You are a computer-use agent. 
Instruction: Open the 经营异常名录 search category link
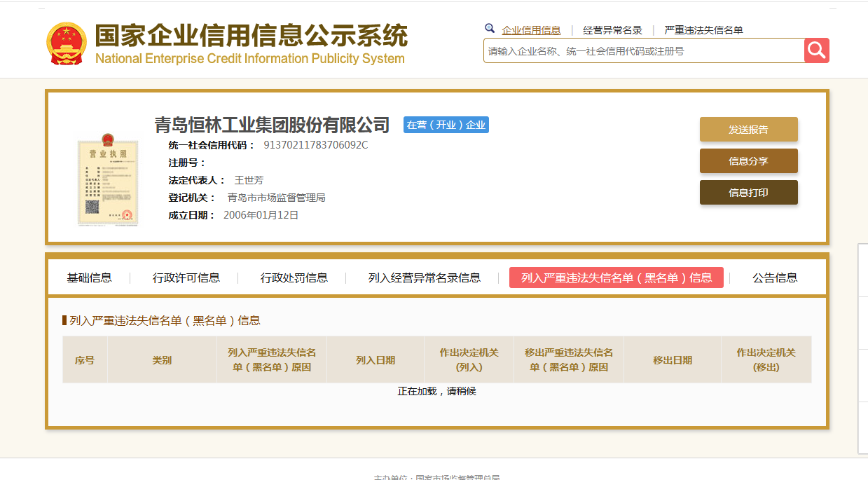coord(613,30)
